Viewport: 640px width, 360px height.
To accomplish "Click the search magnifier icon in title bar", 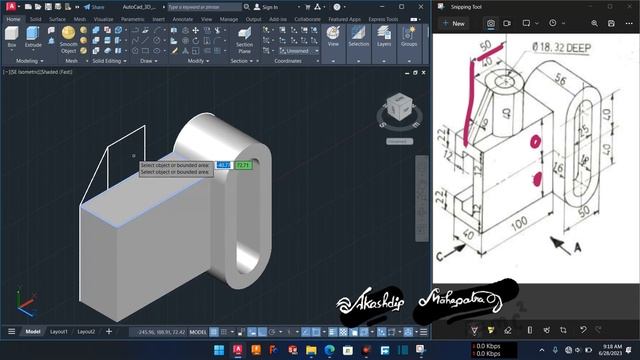I will coord(247,7).
